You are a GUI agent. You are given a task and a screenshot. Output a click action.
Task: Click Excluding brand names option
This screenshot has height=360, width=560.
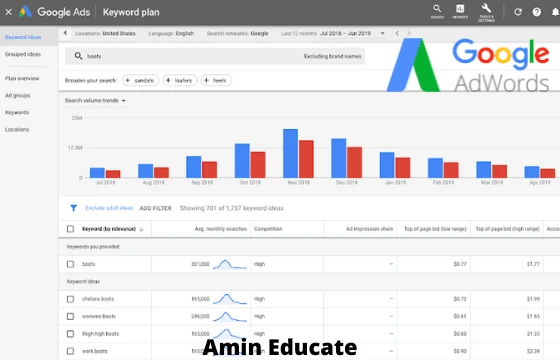(332, 56)
